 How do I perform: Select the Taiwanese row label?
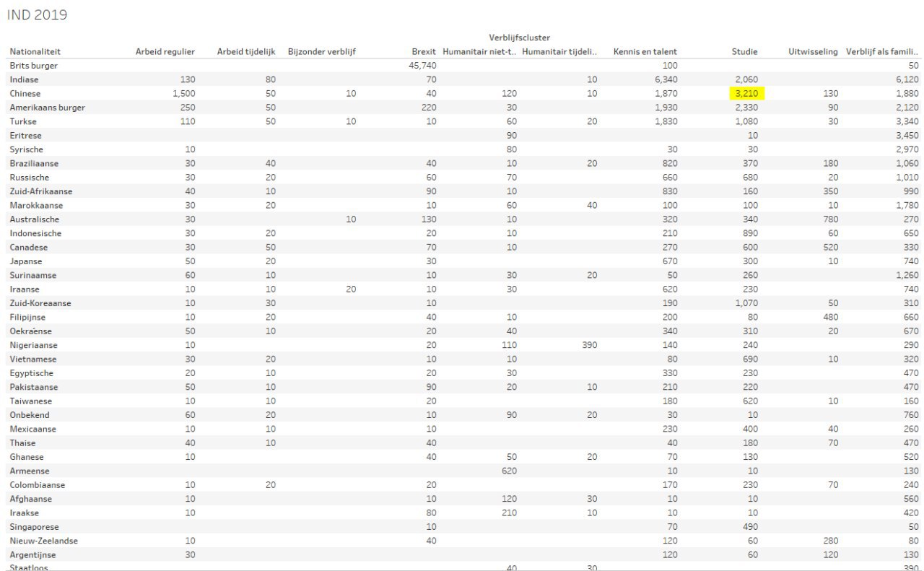coord(31,401)
